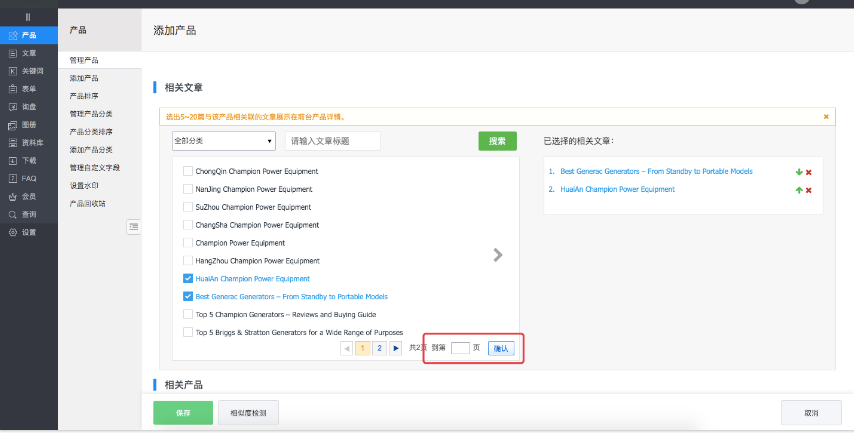Open 设置 settings in the sidebar
This screenshot has width=854, height=433.
click(28, 232)
